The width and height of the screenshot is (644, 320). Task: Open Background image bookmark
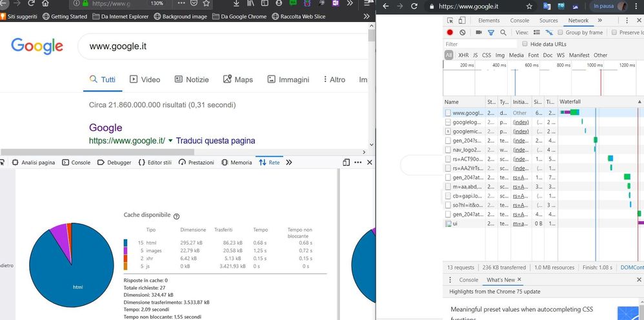(180, 16)
